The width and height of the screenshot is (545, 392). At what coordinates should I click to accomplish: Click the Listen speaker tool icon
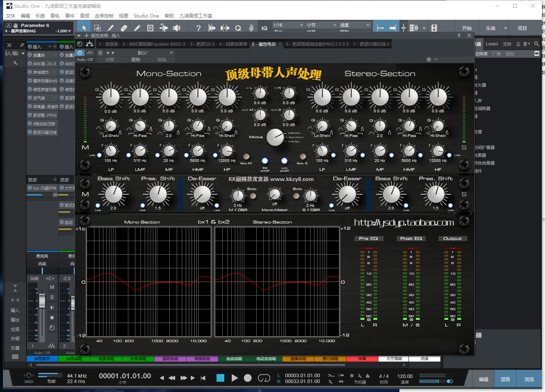177,28
